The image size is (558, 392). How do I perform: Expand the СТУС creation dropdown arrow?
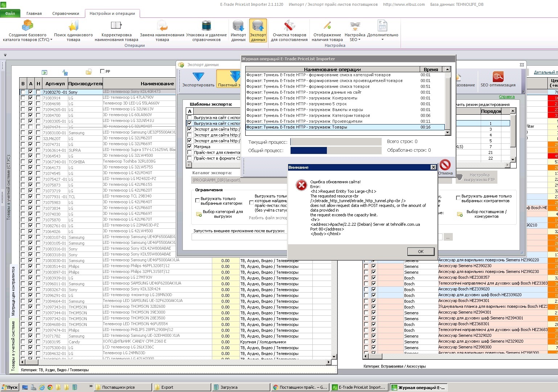pos(51,40)
